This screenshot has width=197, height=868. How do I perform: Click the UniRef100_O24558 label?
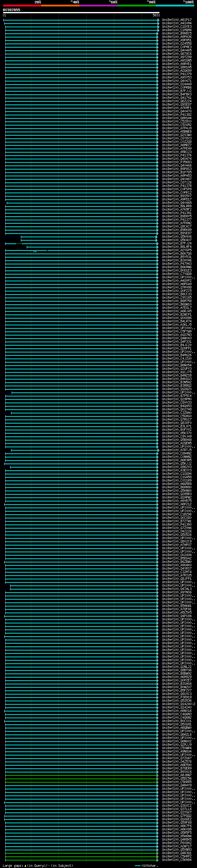click(176, 43)
